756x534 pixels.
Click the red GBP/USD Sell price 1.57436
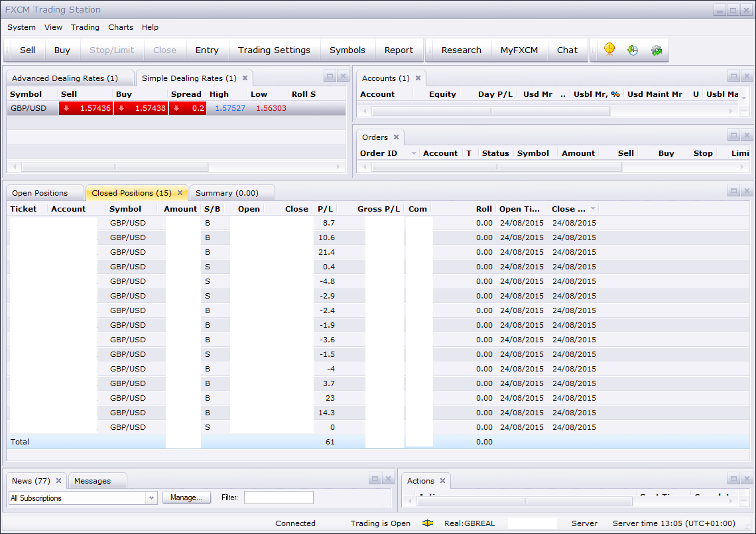86,108
